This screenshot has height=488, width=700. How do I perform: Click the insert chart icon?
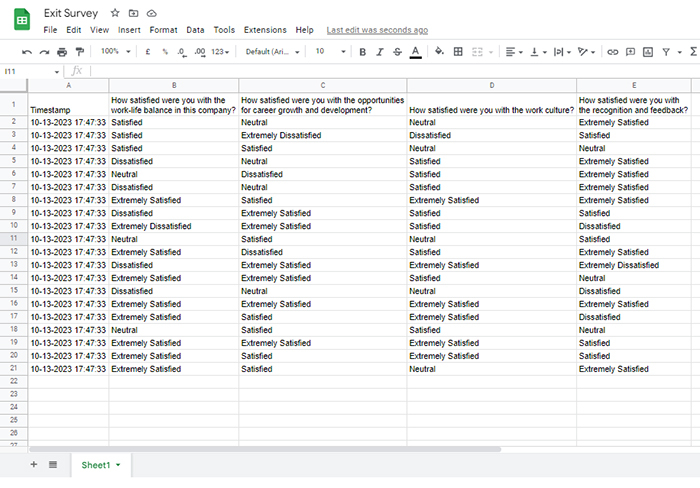[x=648, y=52]
